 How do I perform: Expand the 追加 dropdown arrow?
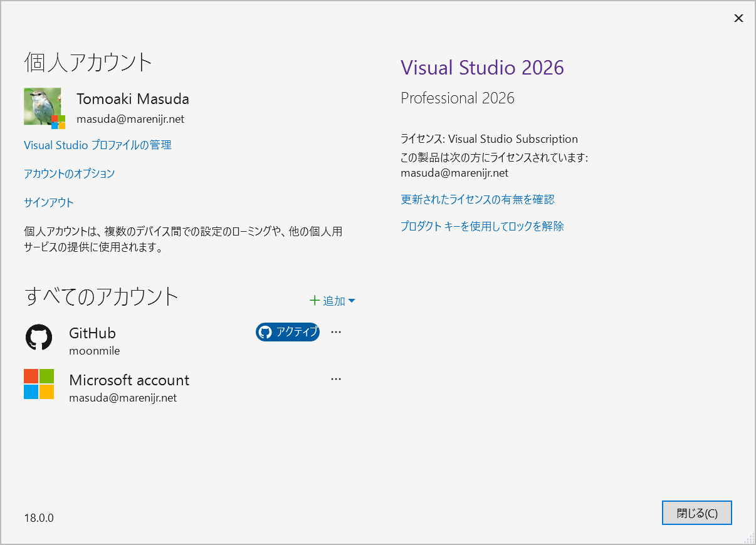click(x=352, y=301)
